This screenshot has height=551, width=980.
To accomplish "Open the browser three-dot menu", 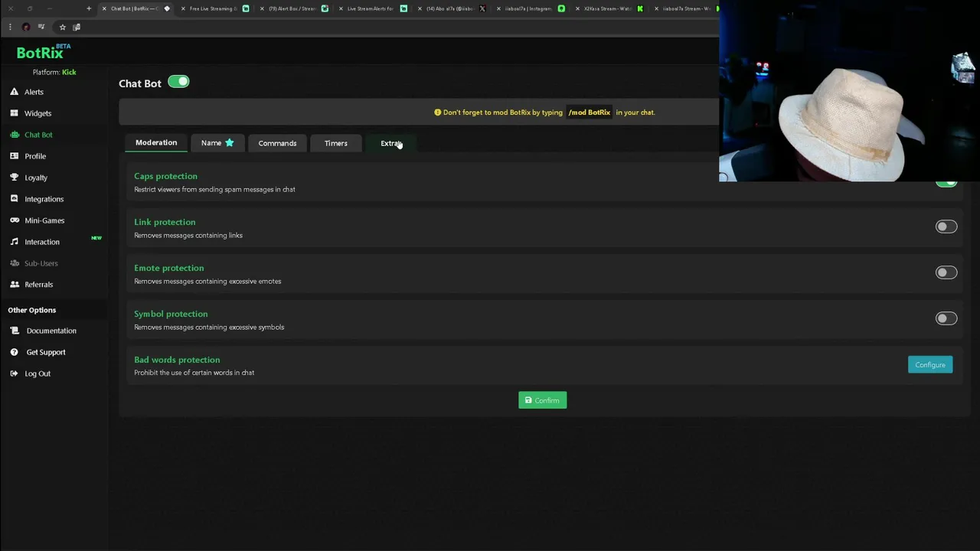I will [x=10, y=27].
